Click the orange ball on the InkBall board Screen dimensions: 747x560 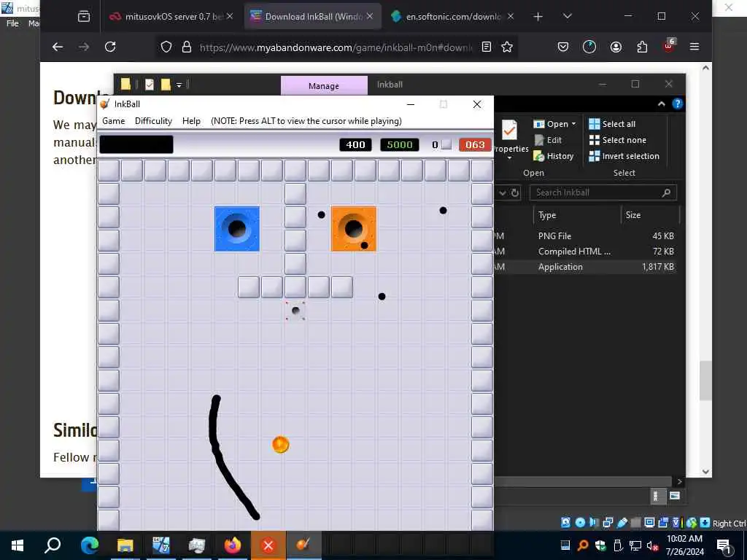click(x=281, y=444)
